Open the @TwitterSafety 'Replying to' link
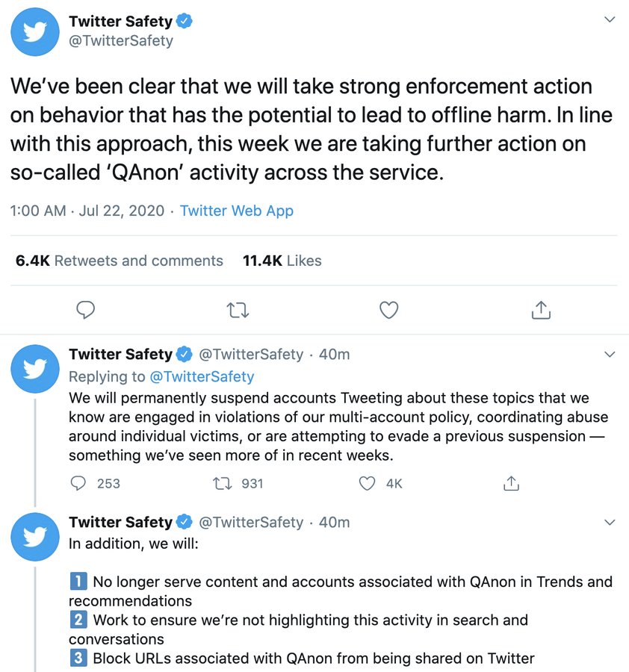The width and height of the screenshot is (629, 672). click(x=202, y=376)
